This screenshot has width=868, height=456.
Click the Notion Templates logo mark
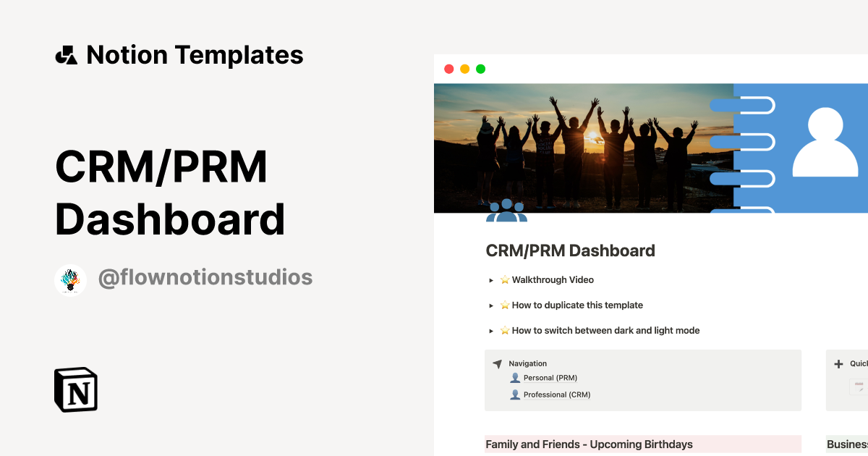pos(66,54)
